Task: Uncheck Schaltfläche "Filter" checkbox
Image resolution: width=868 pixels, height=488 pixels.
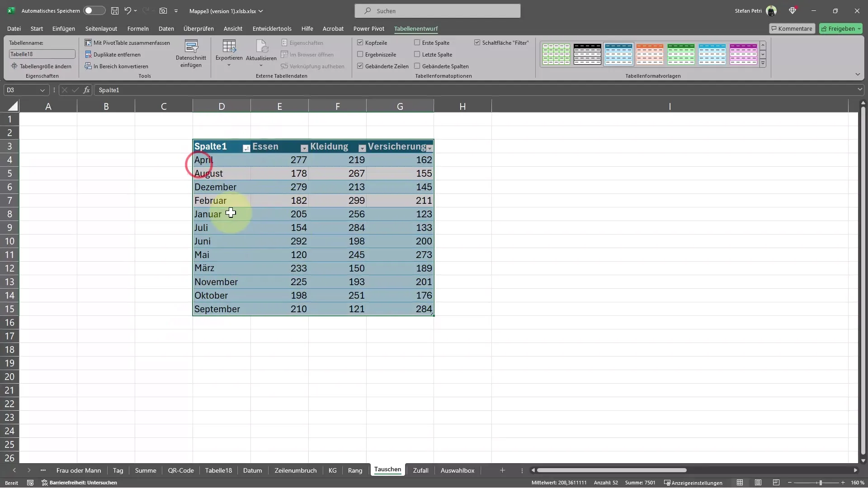Action: tap(477, 42)
